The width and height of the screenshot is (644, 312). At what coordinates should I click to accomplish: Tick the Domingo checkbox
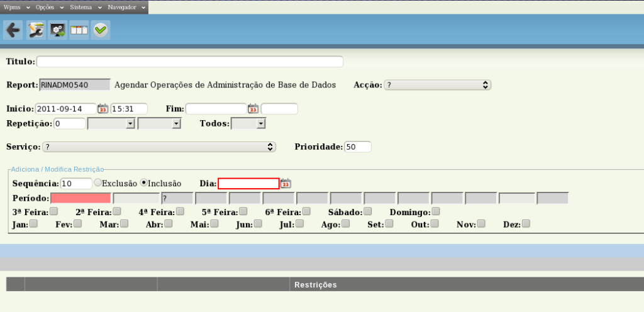(436, 211)
